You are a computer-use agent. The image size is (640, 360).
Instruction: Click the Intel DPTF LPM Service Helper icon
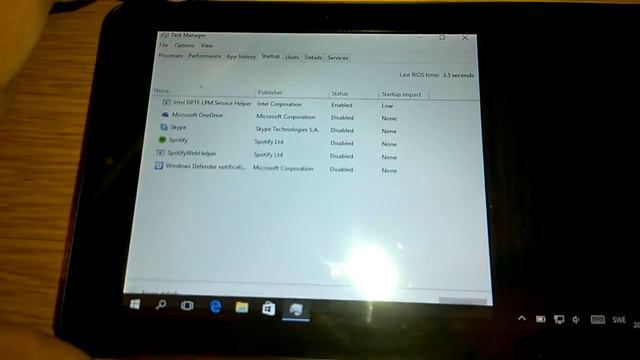[167, 102]
